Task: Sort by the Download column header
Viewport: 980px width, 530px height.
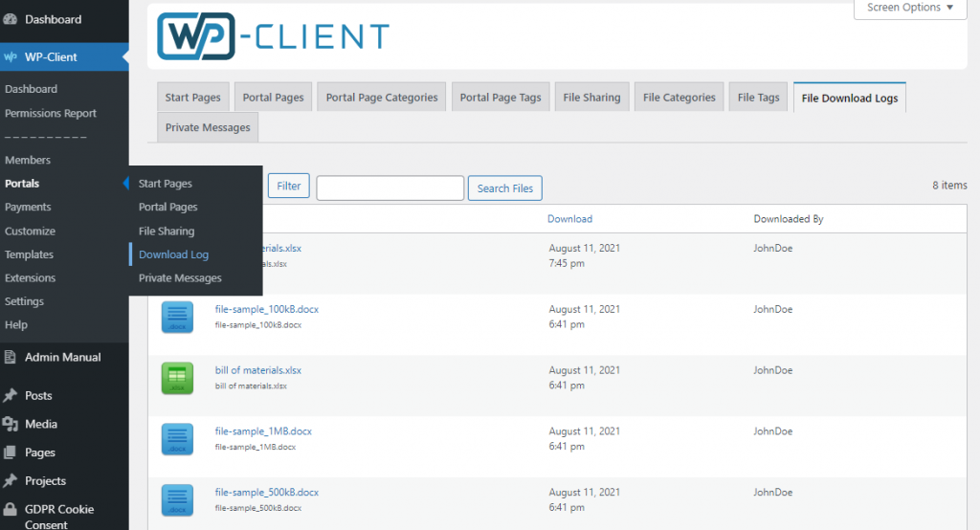Action: coord(570,219)
